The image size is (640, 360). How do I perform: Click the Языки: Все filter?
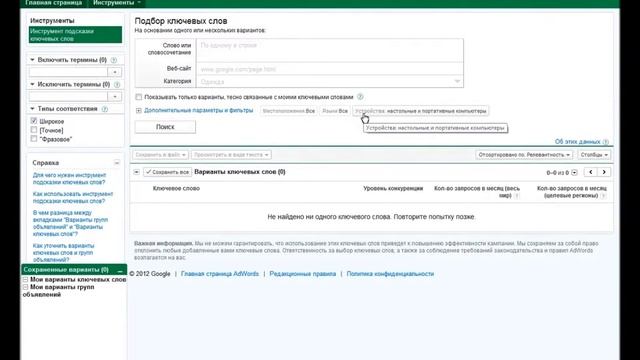pos(335,111)
